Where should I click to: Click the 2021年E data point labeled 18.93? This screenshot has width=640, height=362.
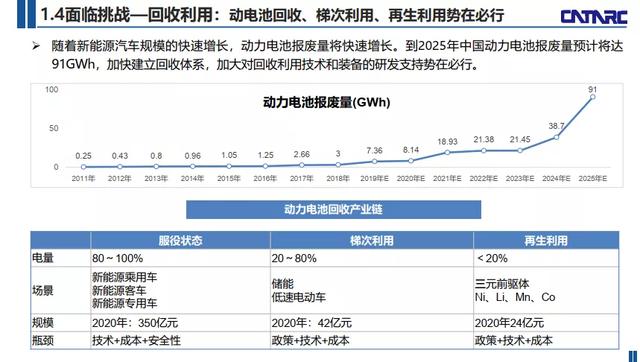[x=447, y=152]
